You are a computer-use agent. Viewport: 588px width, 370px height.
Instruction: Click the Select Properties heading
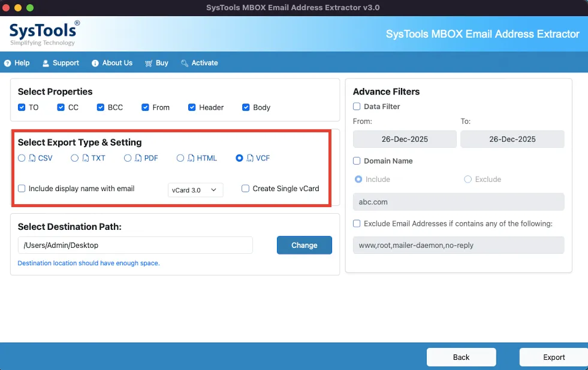tap(55, 92)
